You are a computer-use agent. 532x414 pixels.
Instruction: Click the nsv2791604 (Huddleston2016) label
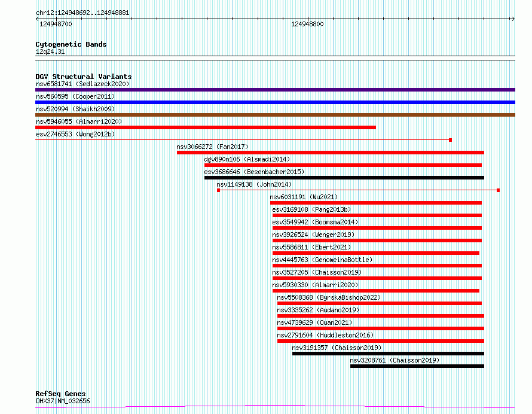(325, 335)
